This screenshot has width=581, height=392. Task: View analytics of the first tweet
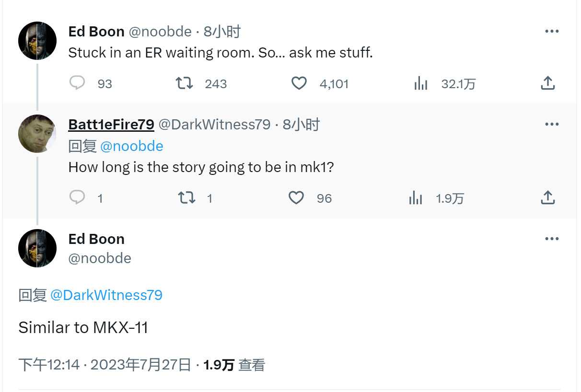click(420, 84)
